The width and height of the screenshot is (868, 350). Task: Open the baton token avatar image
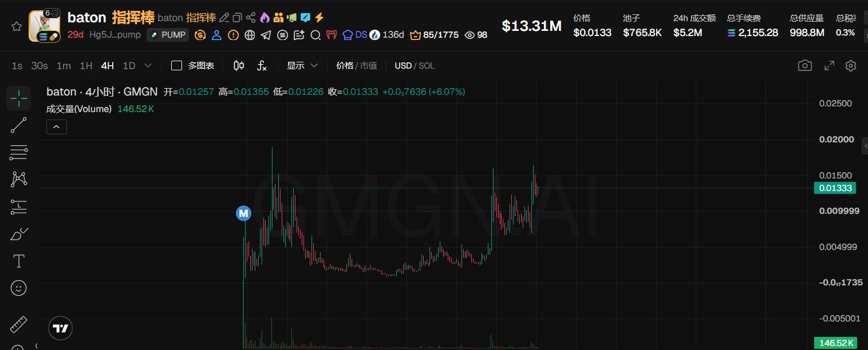45,26
